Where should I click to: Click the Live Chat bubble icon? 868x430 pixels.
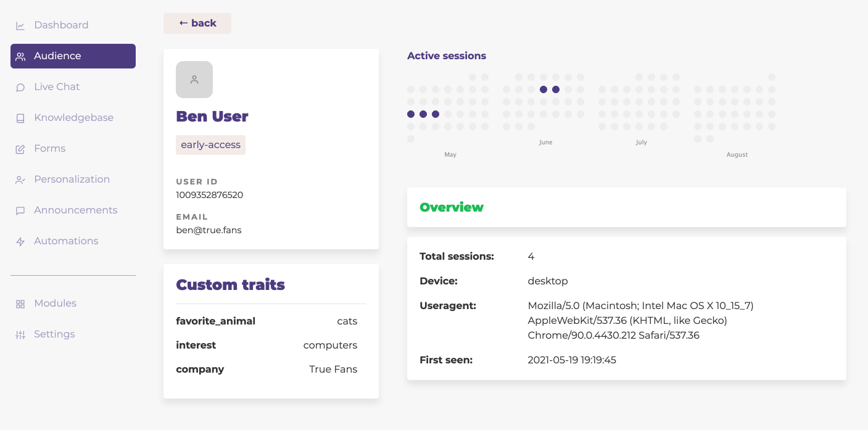(x=20, y=87)
